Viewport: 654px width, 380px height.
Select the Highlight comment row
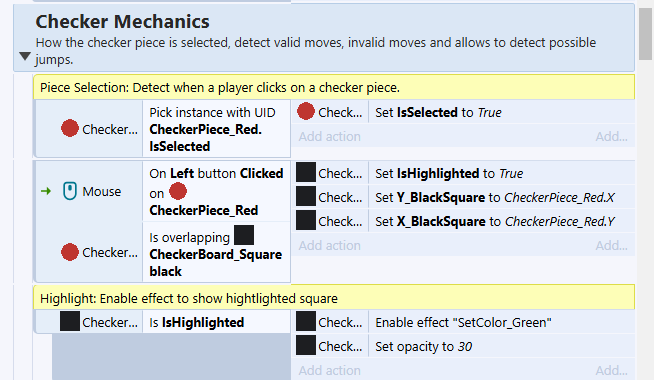pos(334,298)
